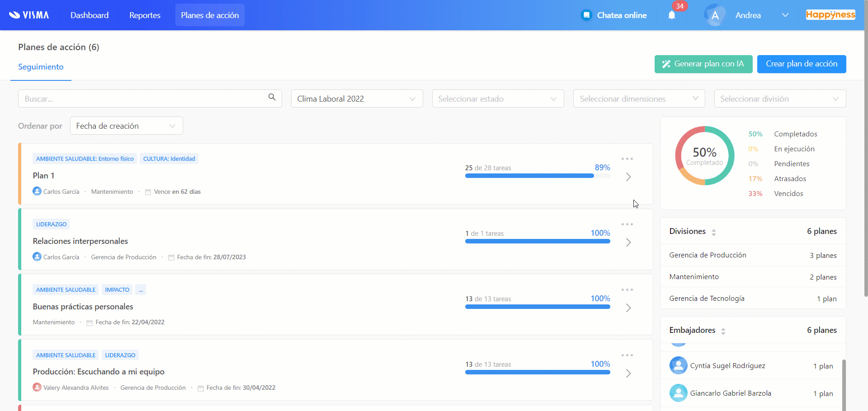The width and height of the screenshot is (868, 411).
Task: Click the Chatea online link
Action: click(622, 15)
